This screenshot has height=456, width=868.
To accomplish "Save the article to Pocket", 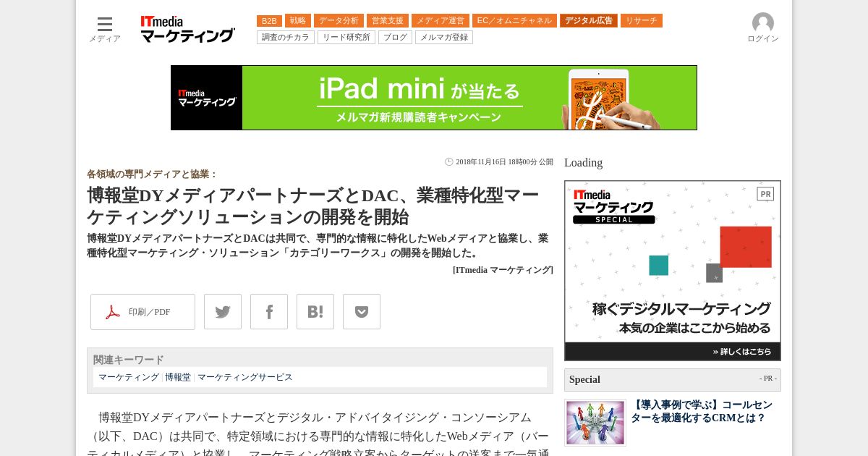I will (362, 312).
